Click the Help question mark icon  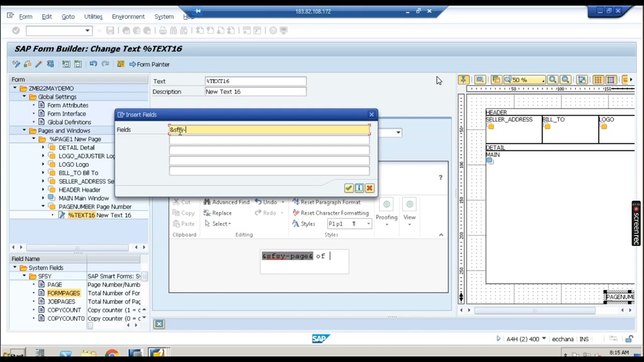click(273, 31)
